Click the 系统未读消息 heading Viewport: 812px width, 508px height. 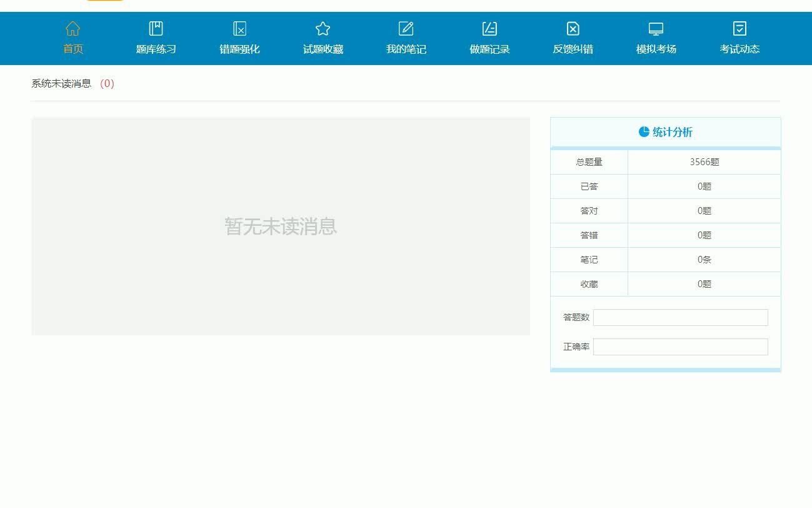pos(61,83)
